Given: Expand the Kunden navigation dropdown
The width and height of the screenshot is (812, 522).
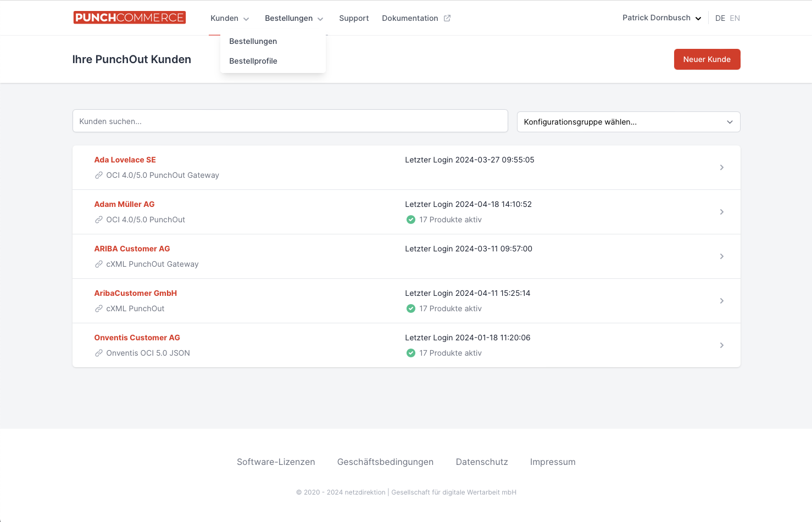Looking at the screenshot, I should (230, 18).
